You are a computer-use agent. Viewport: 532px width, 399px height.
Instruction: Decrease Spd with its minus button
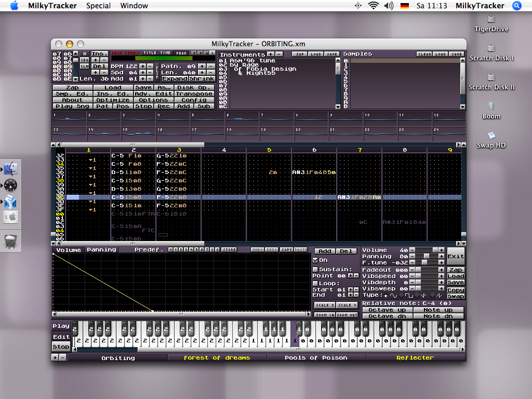[150, 72]
